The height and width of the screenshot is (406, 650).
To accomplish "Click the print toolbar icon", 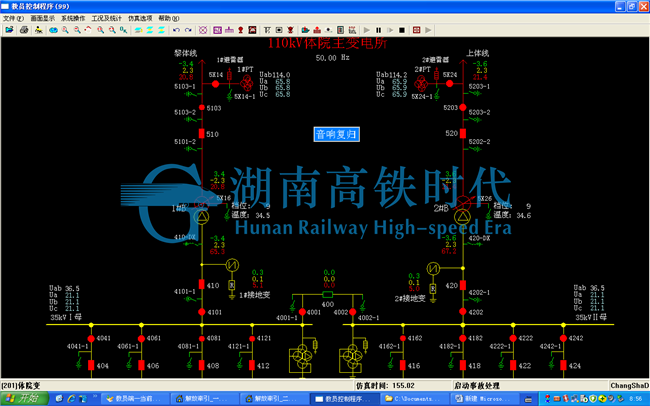I will [24, 30].
